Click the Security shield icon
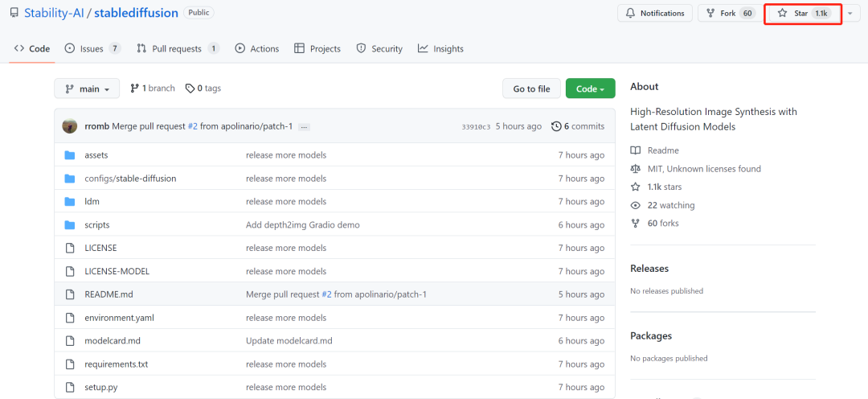Viewport: 868px width, 399px height. click(x=361, y=49)
